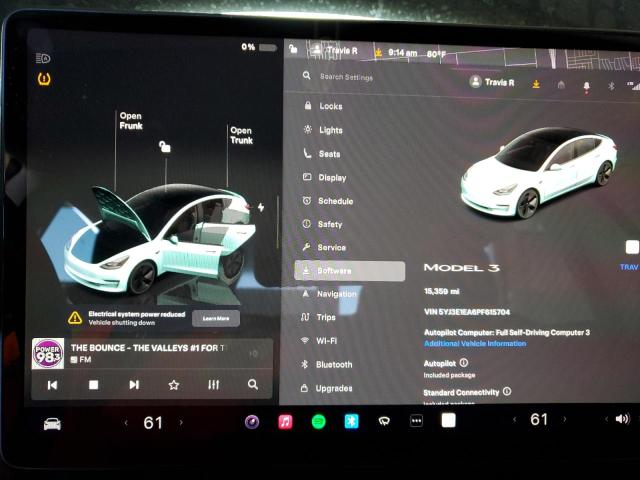Tap the passenger temperature value 61
The image size is (640, 480).
coord(539,419)
